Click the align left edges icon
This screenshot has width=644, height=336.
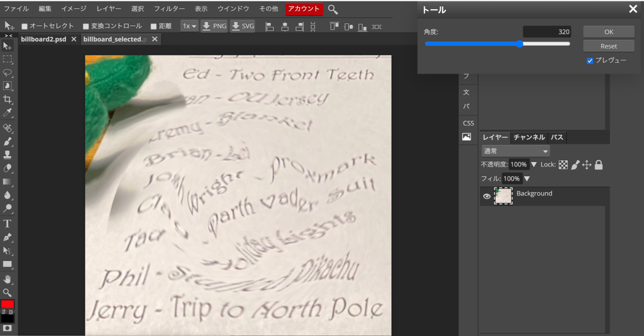pyautogui.click(x=269, y=26)
